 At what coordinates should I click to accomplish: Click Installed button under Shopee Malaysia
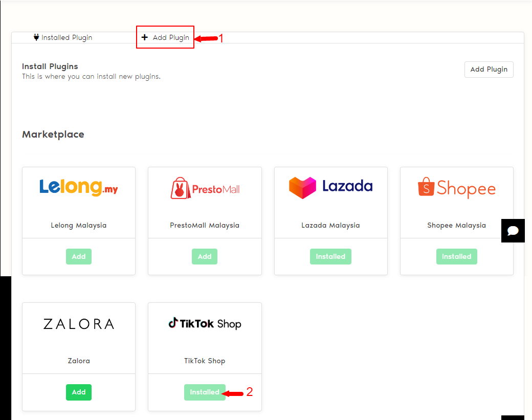coord(456,256)
